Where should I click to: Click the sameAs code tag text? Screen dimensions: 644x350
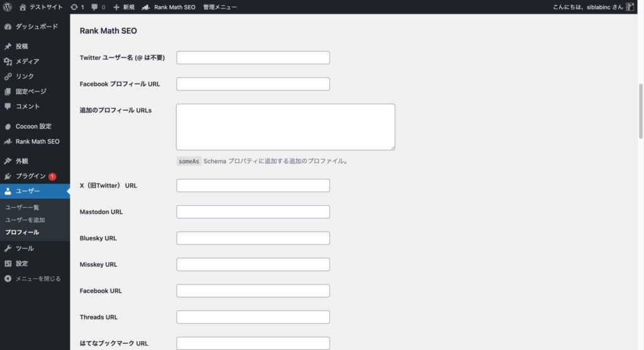coord(189,161)
